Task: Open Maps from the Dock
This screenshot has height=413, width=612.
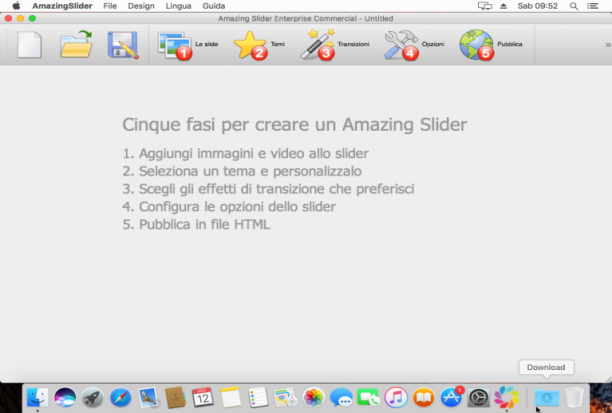Action: [x=285, y=398]
